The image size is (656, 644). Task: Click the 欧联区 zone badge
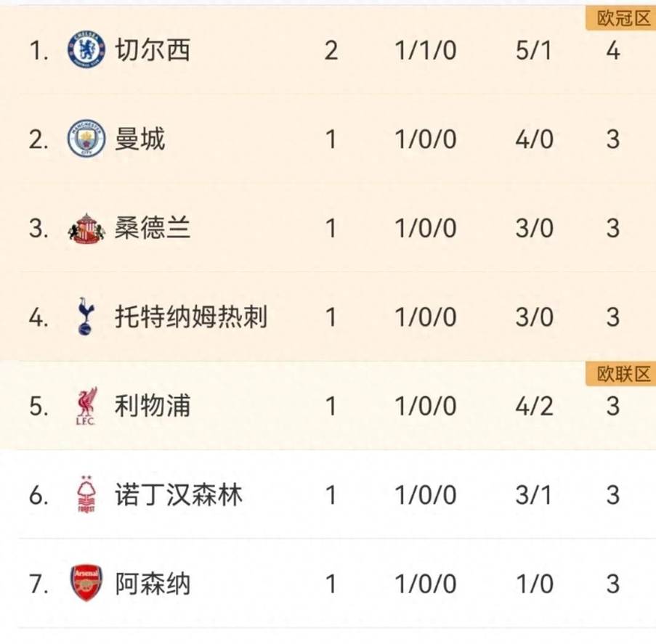[620, 374]
